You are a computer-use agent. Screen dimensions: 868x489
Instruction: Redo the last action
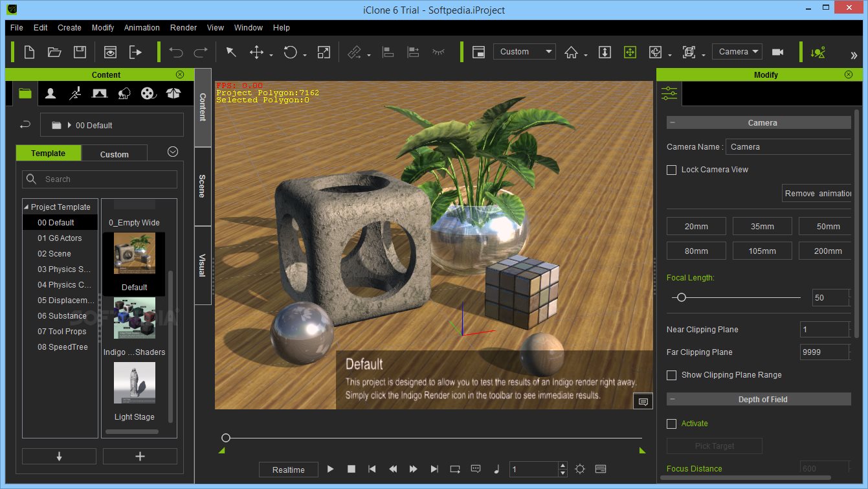click(201, 52)
